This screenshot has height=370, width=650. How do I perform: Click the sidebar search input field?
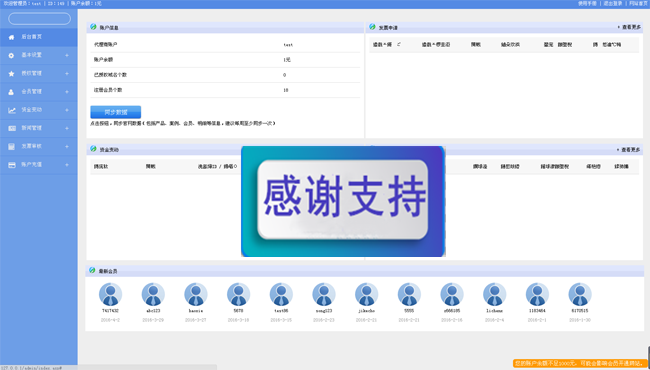tap(39, 19)
